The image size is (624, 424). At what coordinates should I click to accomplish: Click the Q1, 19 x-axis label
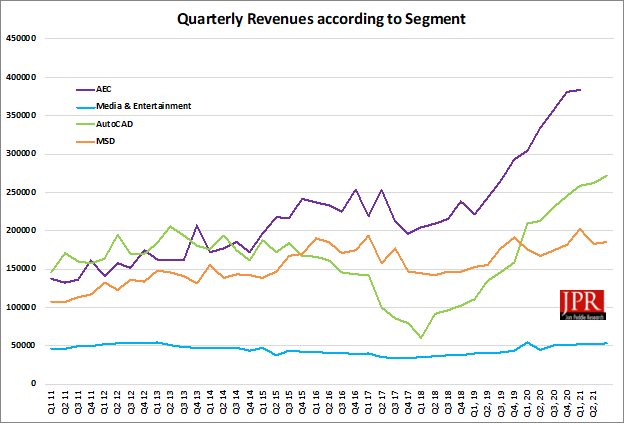[474, 403]
